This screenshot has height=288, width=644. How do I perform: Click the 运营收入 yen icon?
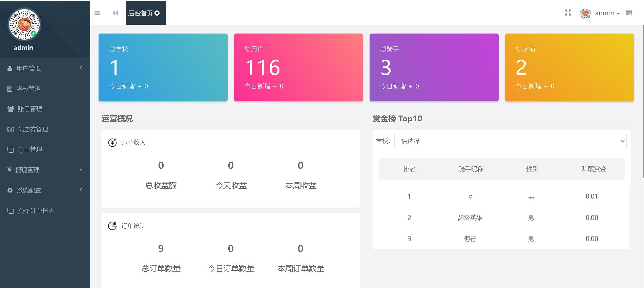(x=112, y=143)
